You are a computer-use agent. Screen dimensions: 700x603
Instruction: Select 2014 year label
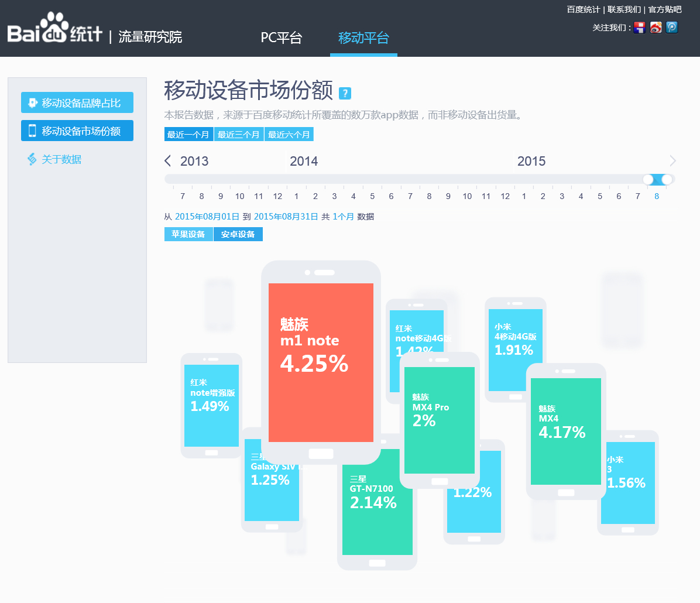(304, 161)
